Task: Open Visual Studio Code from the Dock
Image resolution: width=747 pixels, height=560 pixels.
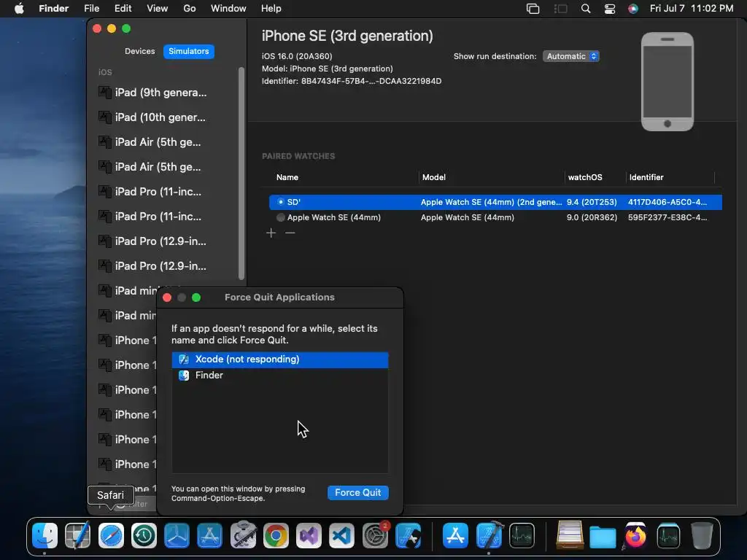Action: [x=341, y=536]
